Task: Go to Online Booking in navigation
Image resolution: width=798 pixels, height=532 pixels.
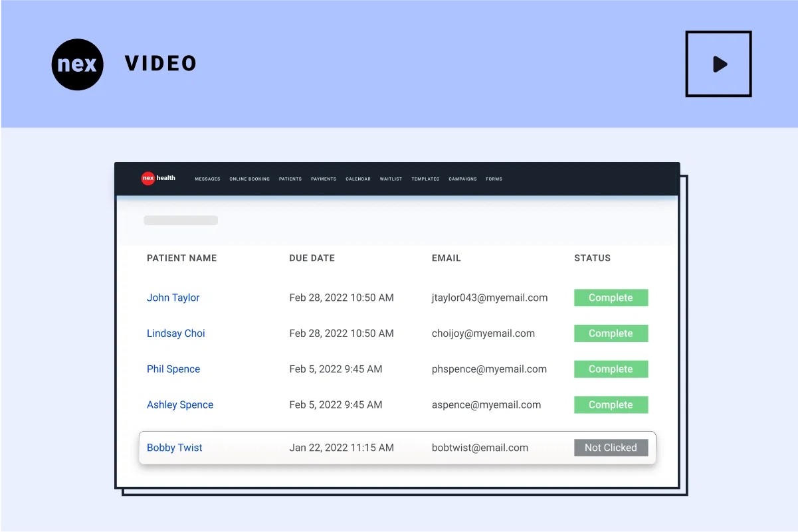Action: click(249, 179)
